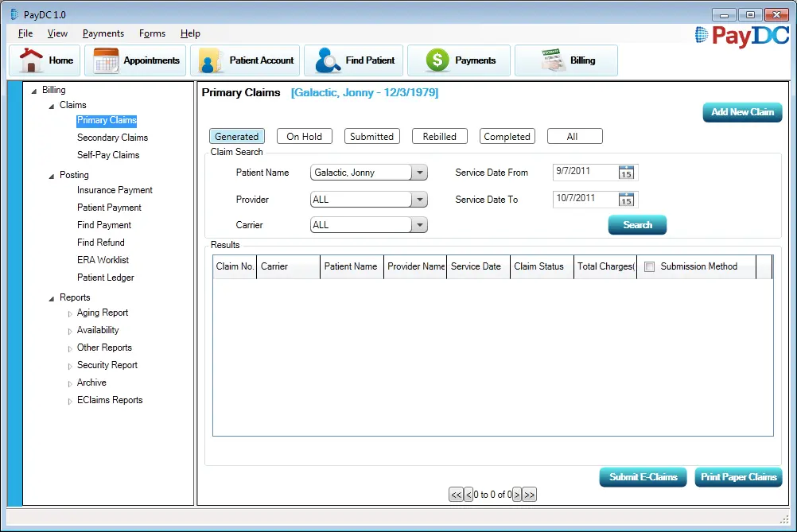Open the Provider dropdown
The image size is (797, 532).
[419, 199]
